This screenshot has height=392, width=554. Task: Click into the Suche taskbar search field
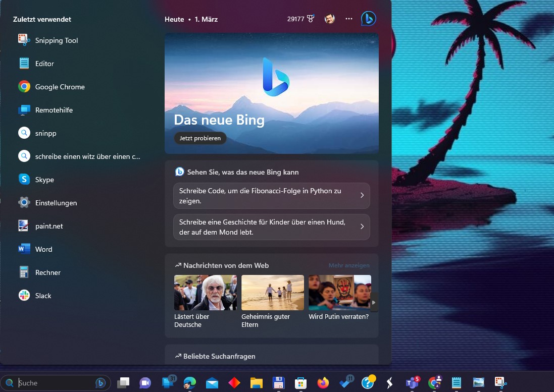(x=56, y=383)
